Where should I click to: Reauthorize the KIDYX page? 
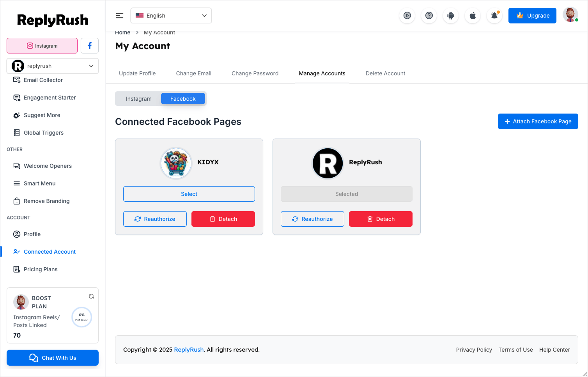click(x=155, y=219)
